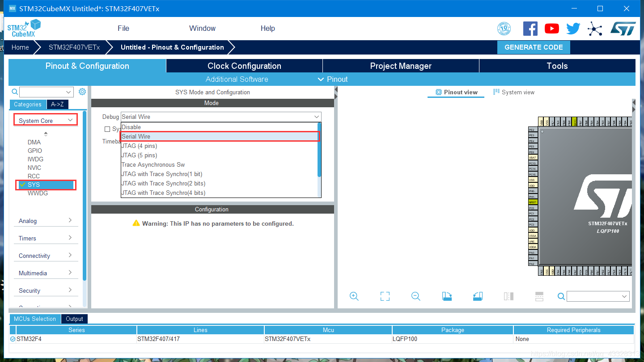
Task: Select the Pinout & Configuration tab
Action: click(x=87, y=66)
